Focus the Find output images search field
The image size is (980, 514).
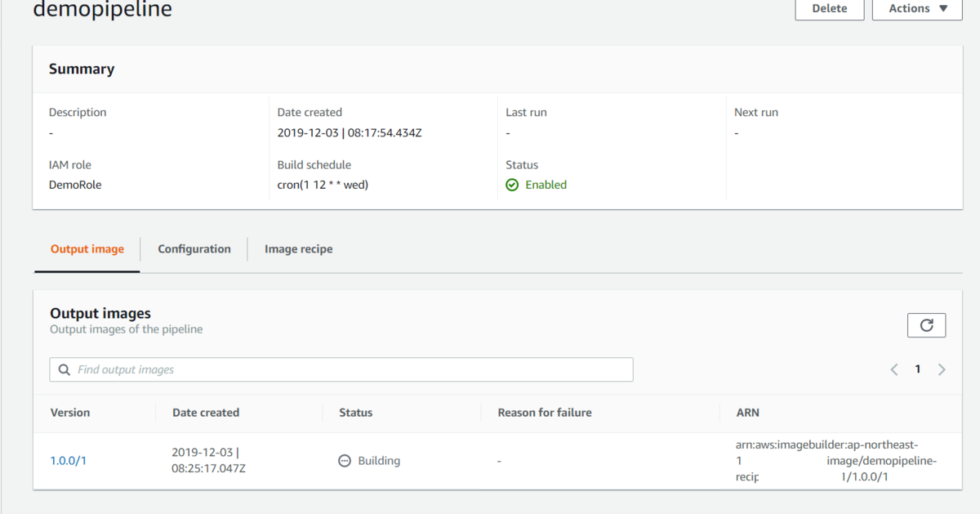[x=351, y=370]
